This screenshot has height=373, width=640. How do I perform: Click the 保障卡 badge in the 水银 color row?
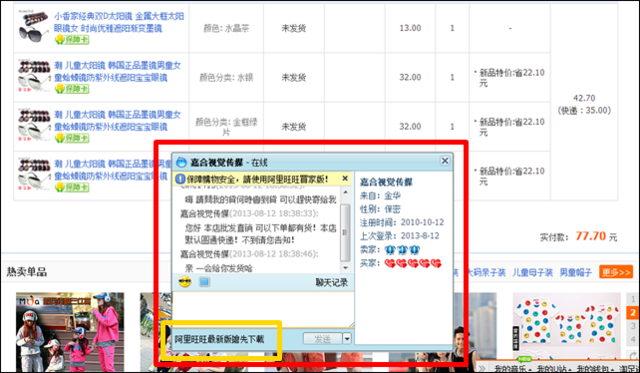pyautogui.click(x=72, y=89)
